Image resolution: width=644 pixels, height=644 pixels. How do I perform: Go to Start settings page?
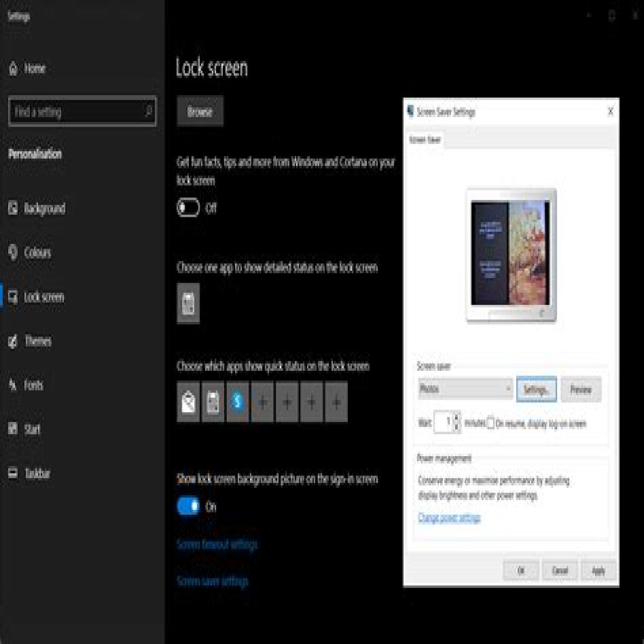pos(32,429)
